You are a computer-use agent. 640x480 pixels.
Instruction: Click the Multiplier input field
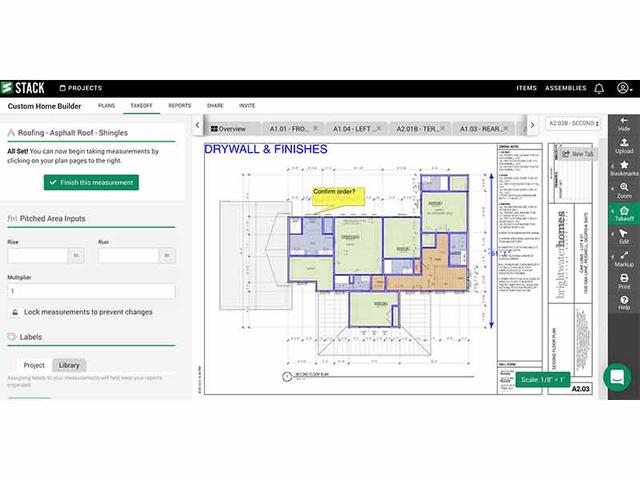point(90,291)
